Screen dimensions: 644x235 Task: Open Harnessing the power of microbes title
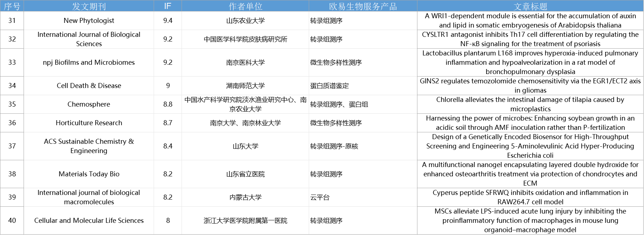coord(530,123)
